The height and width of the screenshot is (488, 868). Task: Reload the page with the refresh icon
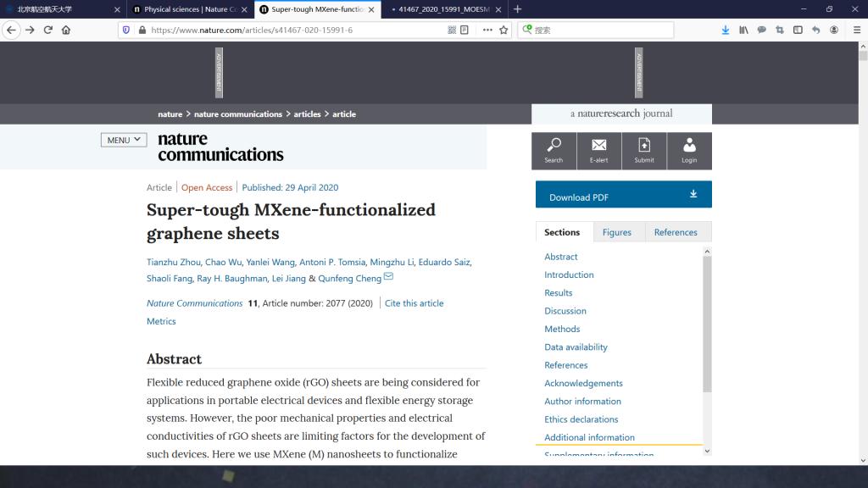(x=48, y=30)
